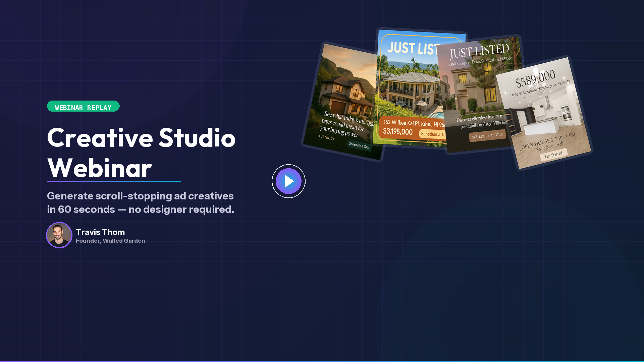The height and width of the screenshot is (362, 644).
Task: Play the webinar replay video
Action: (x=288, y=181)
